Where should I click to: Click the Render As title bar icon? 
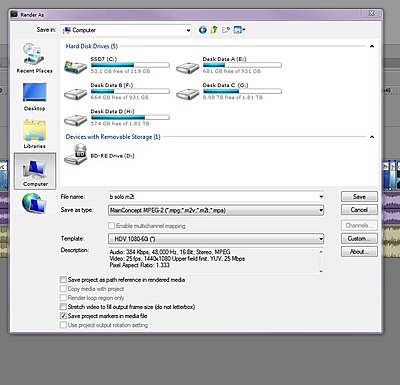click(x=14, y=14)
